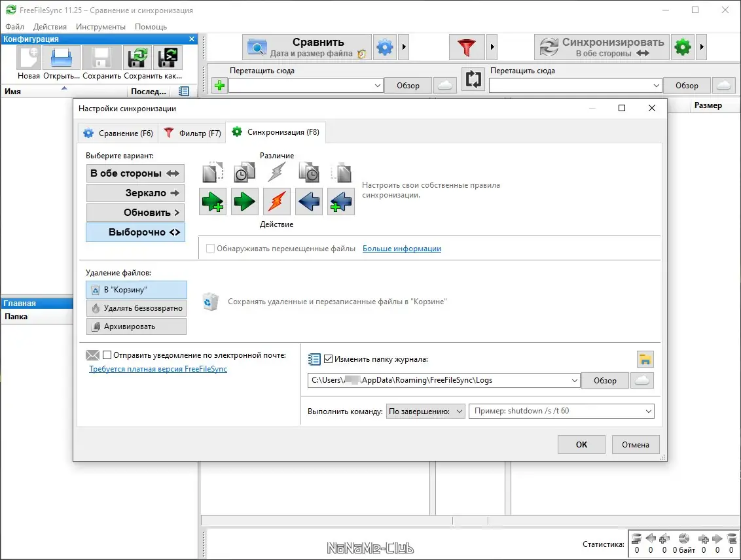
Task: Switch to Сравнение (F6) tab
Action: (x=118, y=133)
